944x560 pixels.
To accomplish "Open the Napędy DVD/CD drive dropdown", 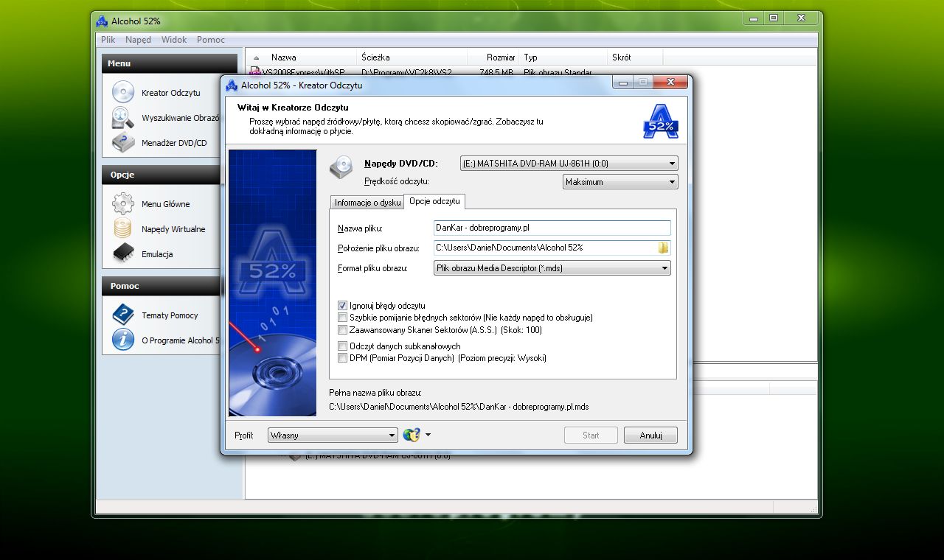I will click(x=569, y=164).
